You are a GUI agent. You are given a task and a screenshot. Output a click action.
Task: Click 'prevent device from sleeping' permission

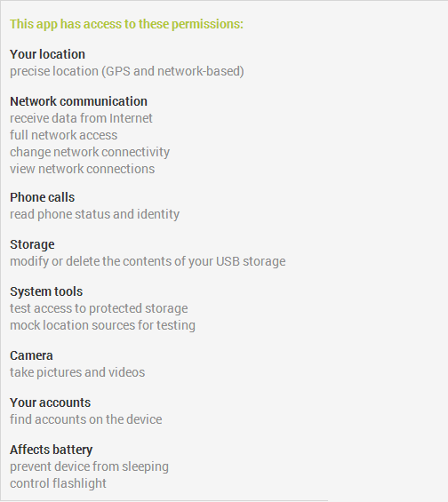(89, 467)
